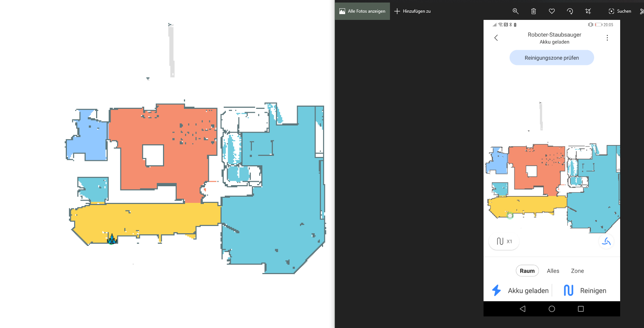Image resolution: width=644 pixels, height=328 pixels.
Task: Click the Roboter-Staubsauger title text
Action: (x=554, y=35)
